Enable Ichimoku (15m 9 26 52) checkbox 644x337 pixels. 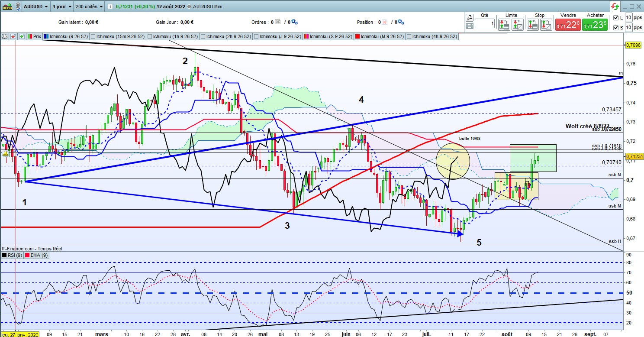pos(93,36)
